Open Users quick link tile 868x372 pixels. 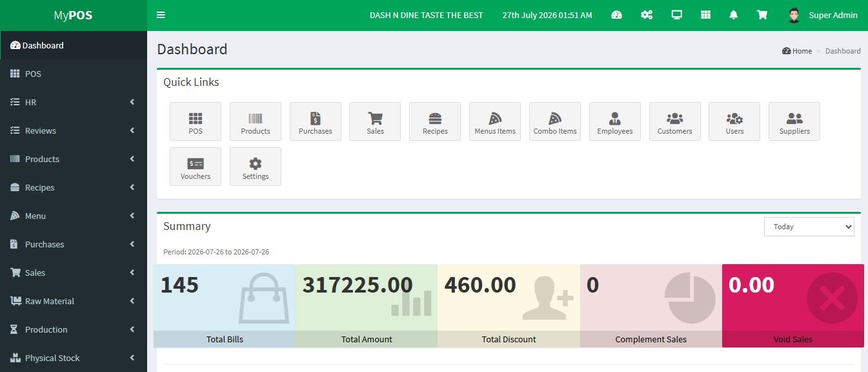click(734, 121)
